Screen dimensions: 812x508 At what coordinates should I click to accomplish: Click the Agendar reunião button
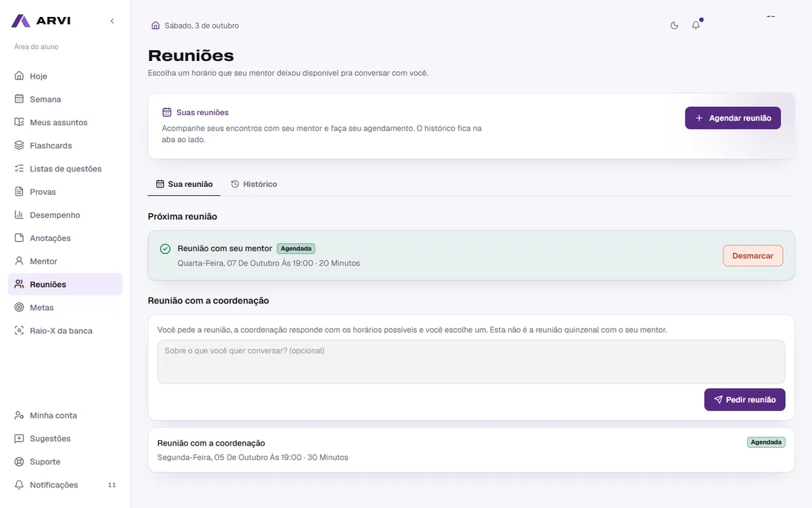(x=733, y=118)
